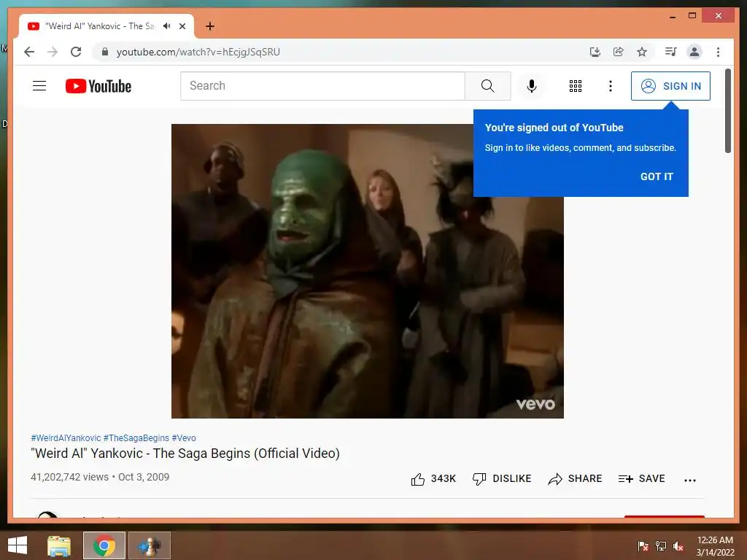Bookmark this tab with the star icon
The image size is (747, 560).
click(x=642, y=52)
